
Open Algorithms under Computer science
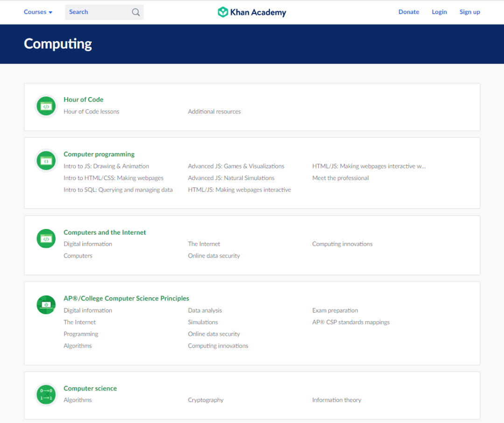click(77, 400)
